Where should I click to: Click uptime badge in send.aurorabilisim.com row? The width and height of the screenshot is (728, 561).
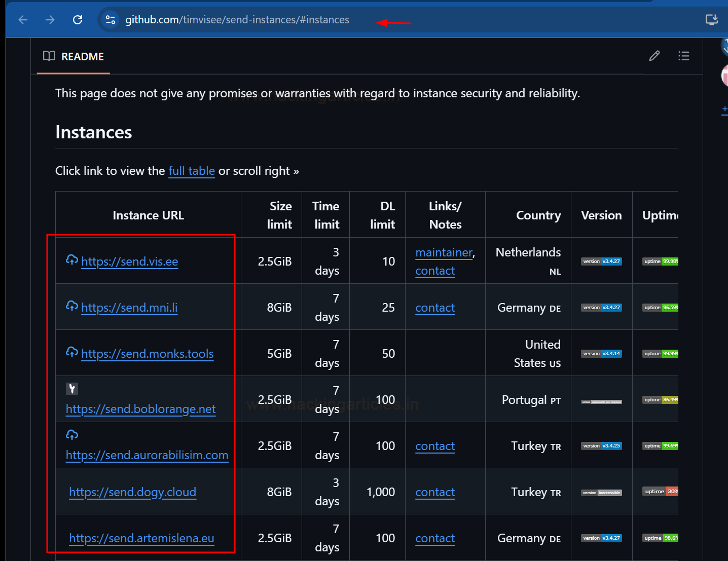660,446
